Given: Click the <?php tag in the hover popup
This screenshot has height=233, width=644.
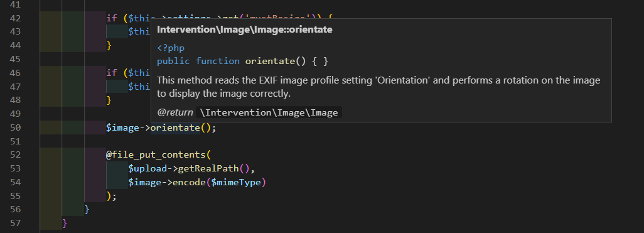Looking at the screenshot, I should (171, 48).
